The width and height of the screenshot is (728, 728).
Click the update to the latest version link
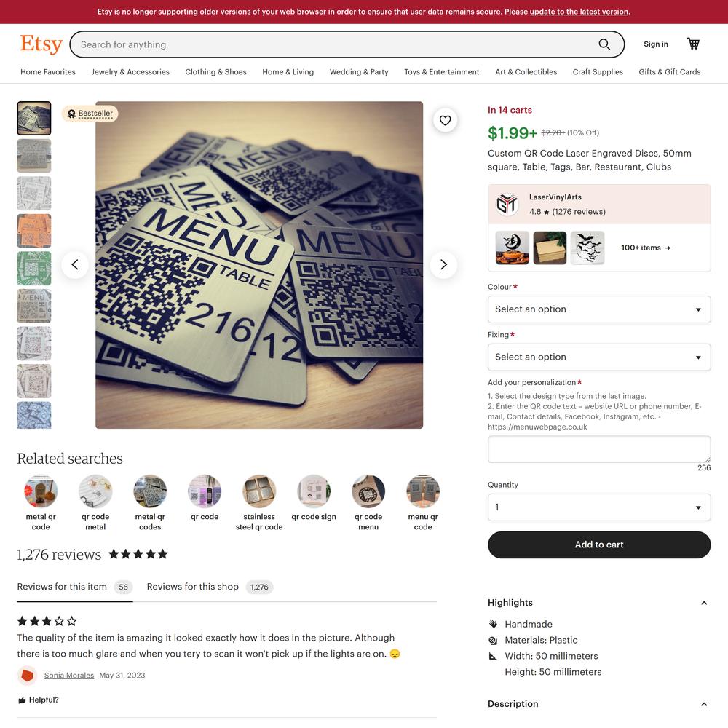[579, 12]
